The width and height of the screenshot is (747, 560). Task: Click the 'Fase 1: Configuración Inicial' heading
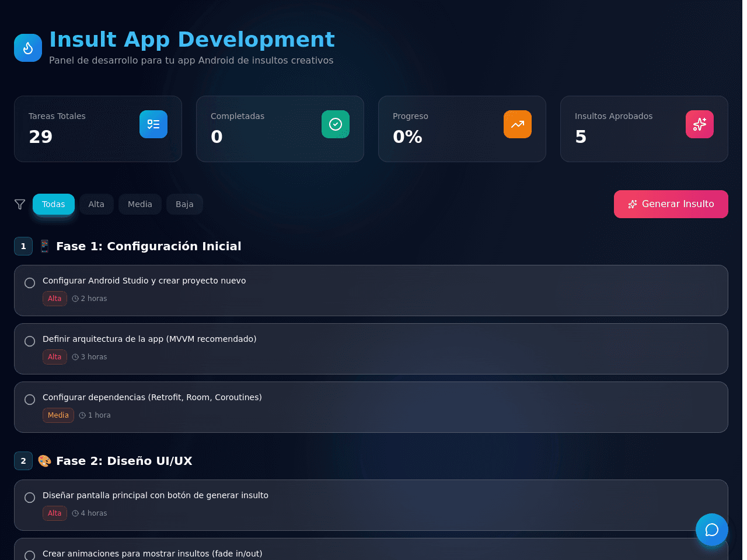click(149, 246)
